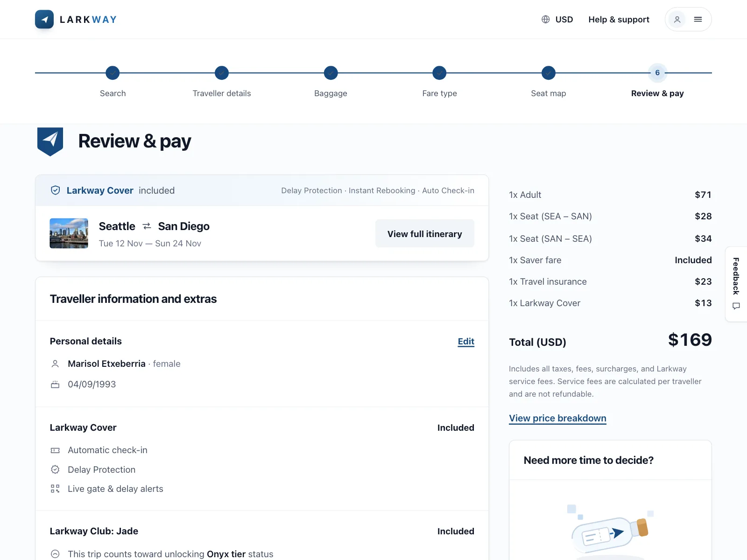The width and height of the screenshot is (747, 560).
Task: Click the 1x Seat (SEA – SAN) line
Action: pyautogui.click(x=610, y=217)
